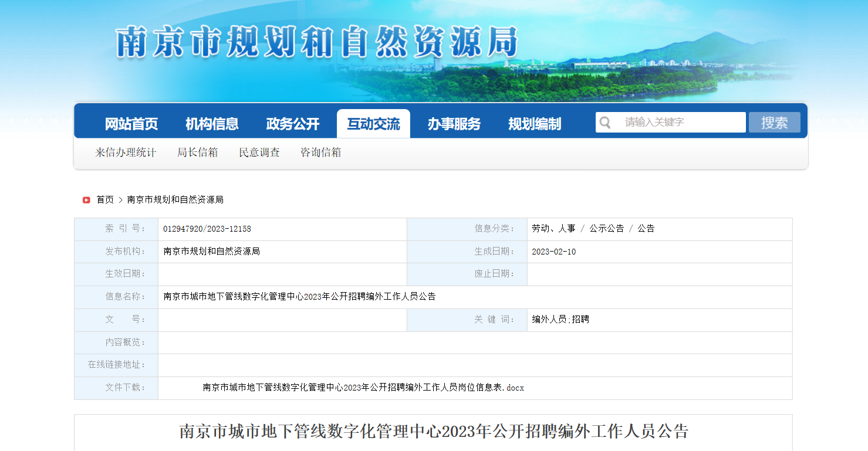The image size is (868, 451).
Task: Visit the 局长信箱 link
Action: click(198, 152)
